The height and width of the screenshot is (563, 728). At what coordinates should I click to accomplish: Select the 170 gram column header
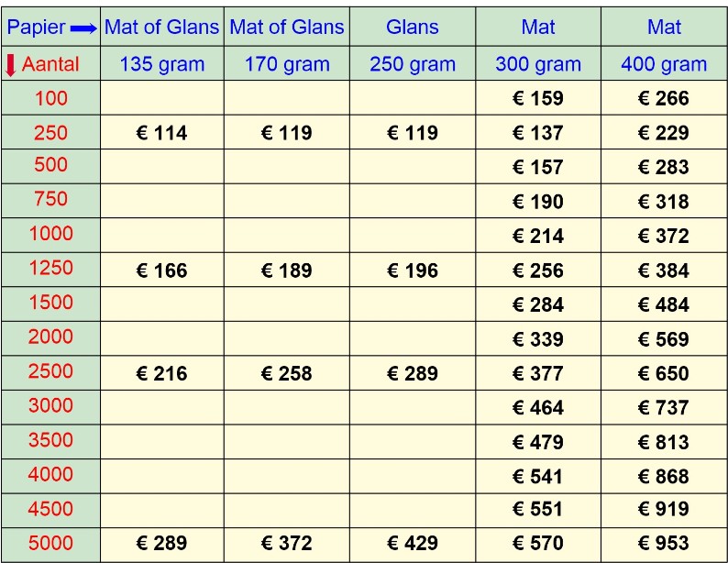tap(287, 64)
